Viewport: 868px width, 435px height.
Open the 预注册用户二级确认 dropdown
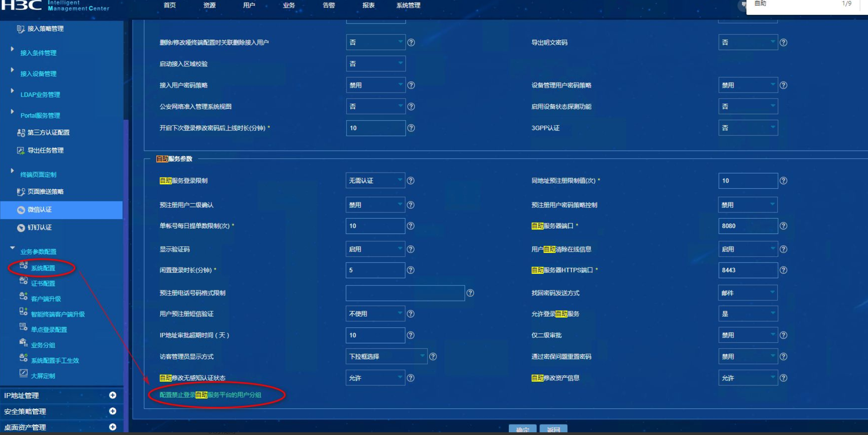tap(375, 205)
